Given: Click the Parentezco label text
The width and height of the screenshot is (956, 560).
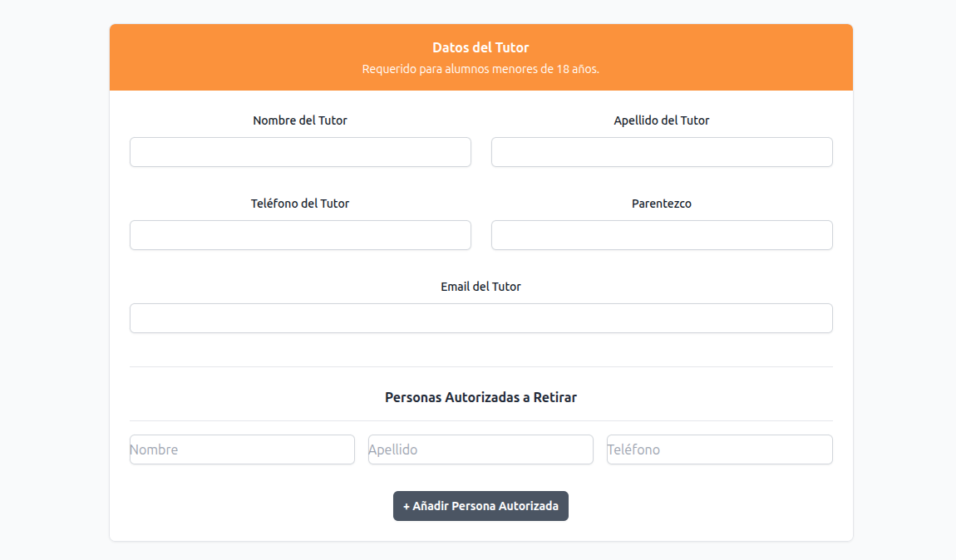Looking at the screenshot, I should tap(661, 203).
